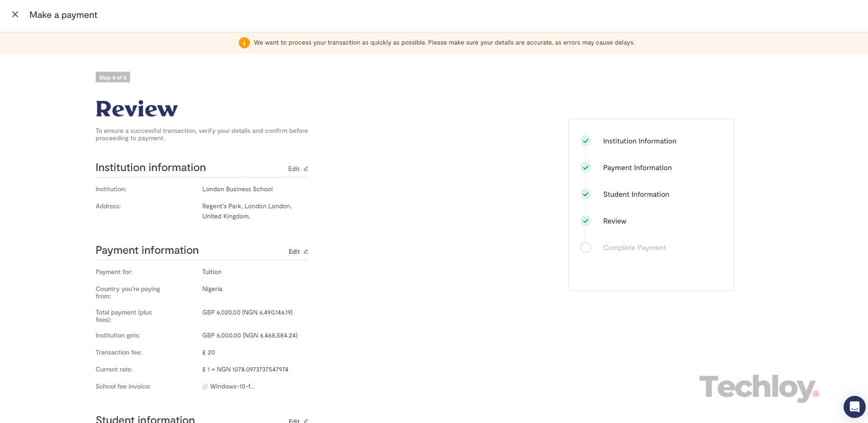Click the '£ 1 = NGN 1078.09' current rate
This screenshot has width=868, height=423.
click(246, 370)
